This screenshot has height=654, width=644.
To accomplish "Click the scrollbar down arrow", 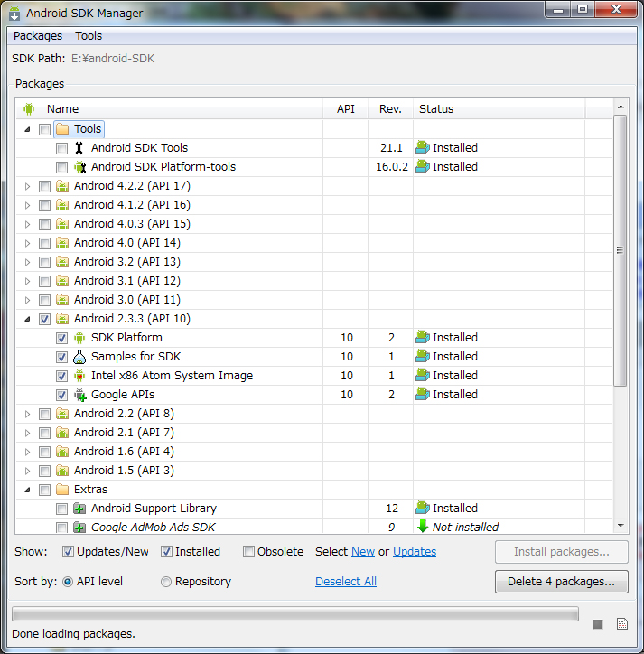I will (x=621, y=526).
